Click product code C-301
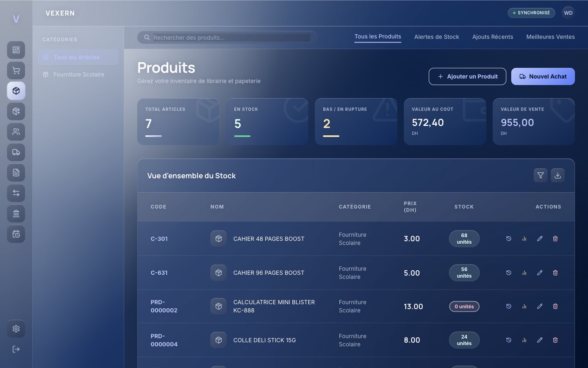 coord(159,239)
